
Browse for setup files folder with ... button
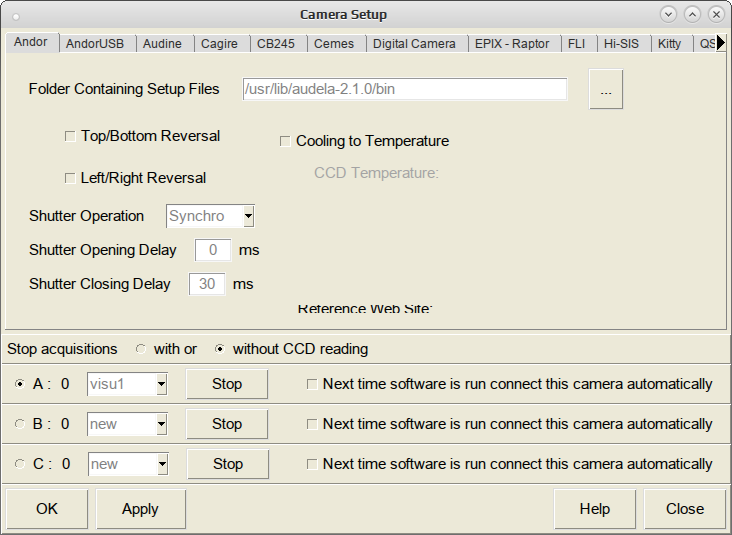[x=606, y=89]
